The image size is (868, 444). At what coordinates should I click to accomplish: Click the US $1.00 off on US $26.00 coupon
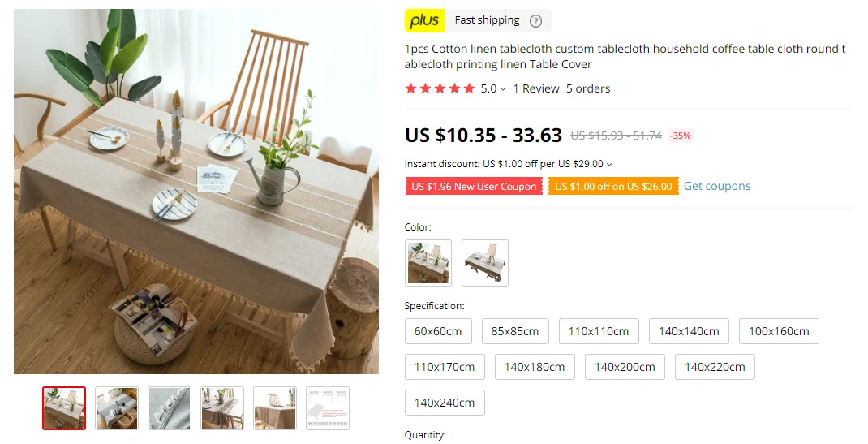613,186
